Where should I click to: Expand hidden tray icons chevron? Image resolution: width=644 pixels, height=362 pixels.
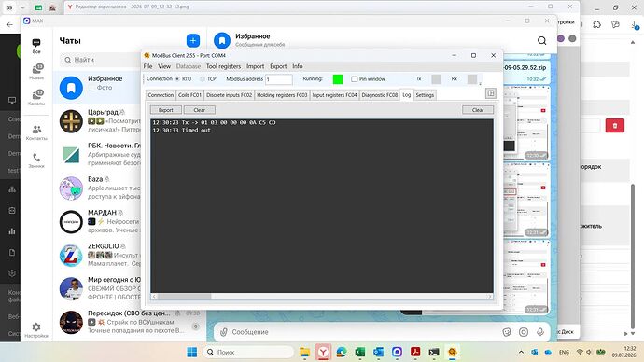point(521,352)
